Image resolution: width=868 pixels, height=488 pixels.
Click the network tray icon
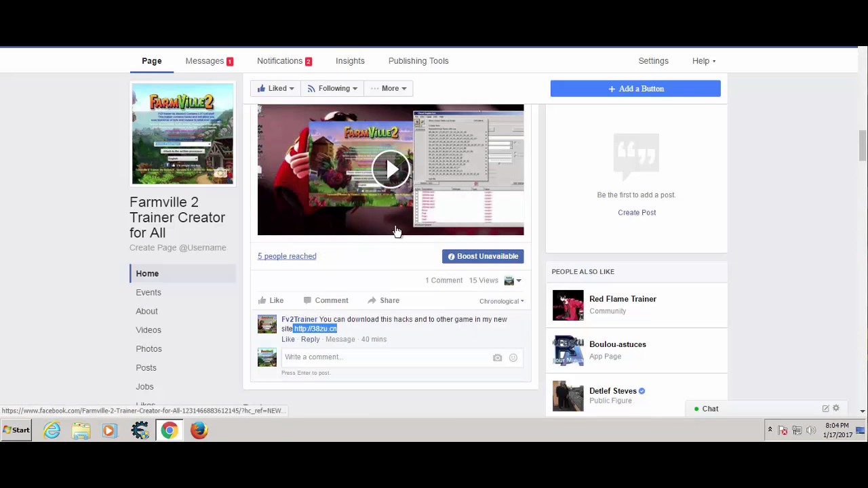click(797, 430)
